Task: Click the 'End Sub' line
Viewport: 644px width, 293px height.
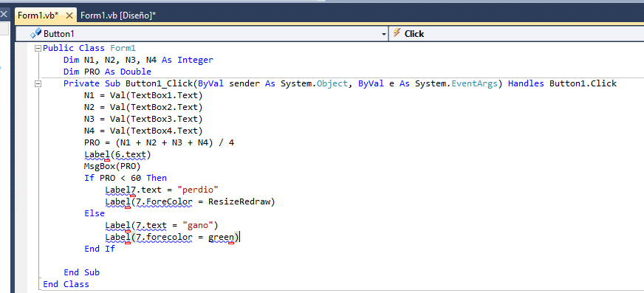Action: pos(81,272)
